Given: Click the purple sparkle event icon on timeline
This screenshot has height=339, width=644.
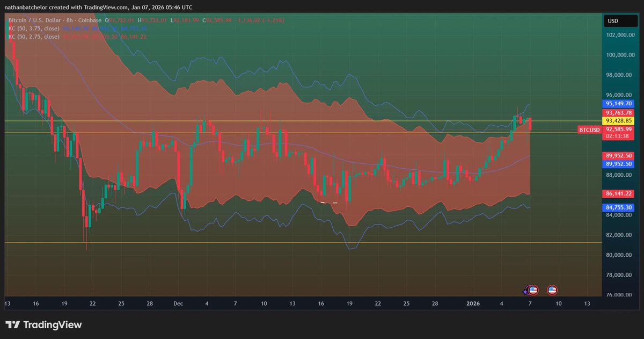Looking at the screenshot, I should point(526,291).
